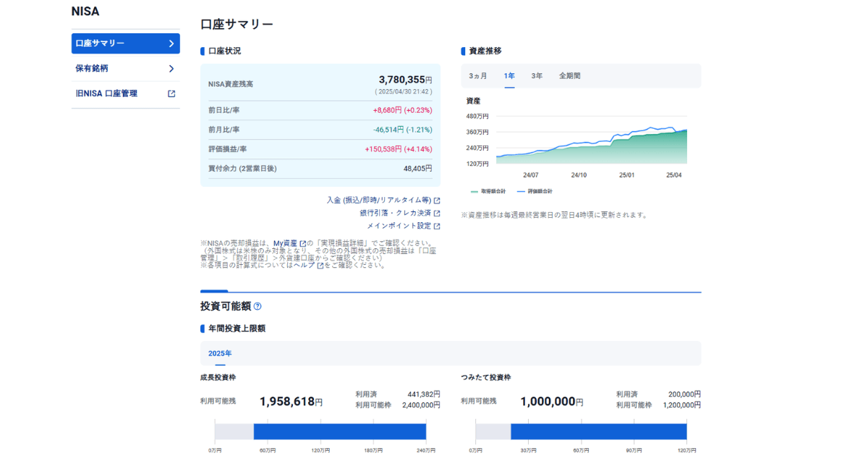The height and width of the screenshot is (456, 868).
Task: Click the 25/01 date label on the chart
Action: tap(627, 175)
